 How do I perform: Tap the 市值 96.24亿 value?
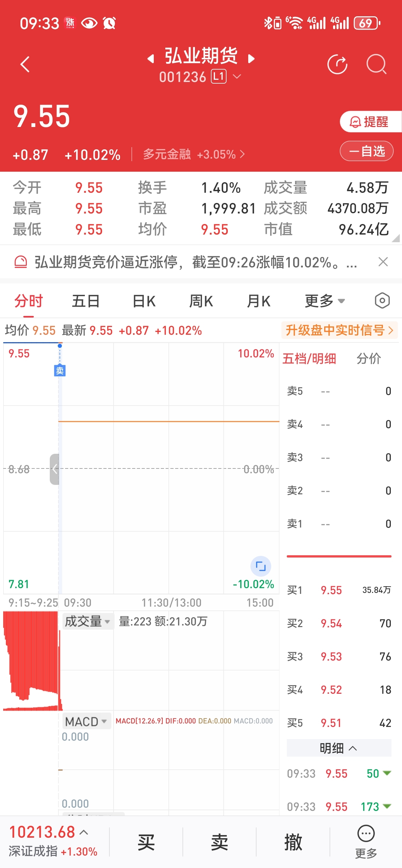[x=364, y=229]
